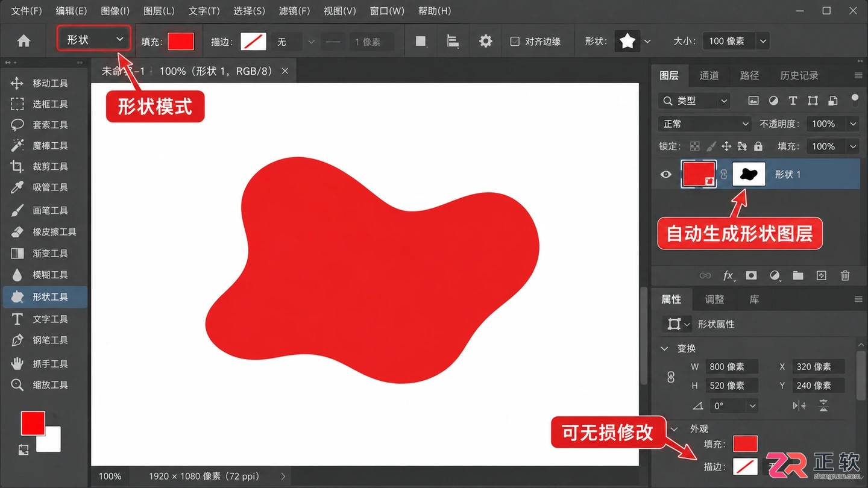The height and width of the screenshot is (488, 868).
Task: Click the W 800 像素 width field
Action: tap(732, 367)
